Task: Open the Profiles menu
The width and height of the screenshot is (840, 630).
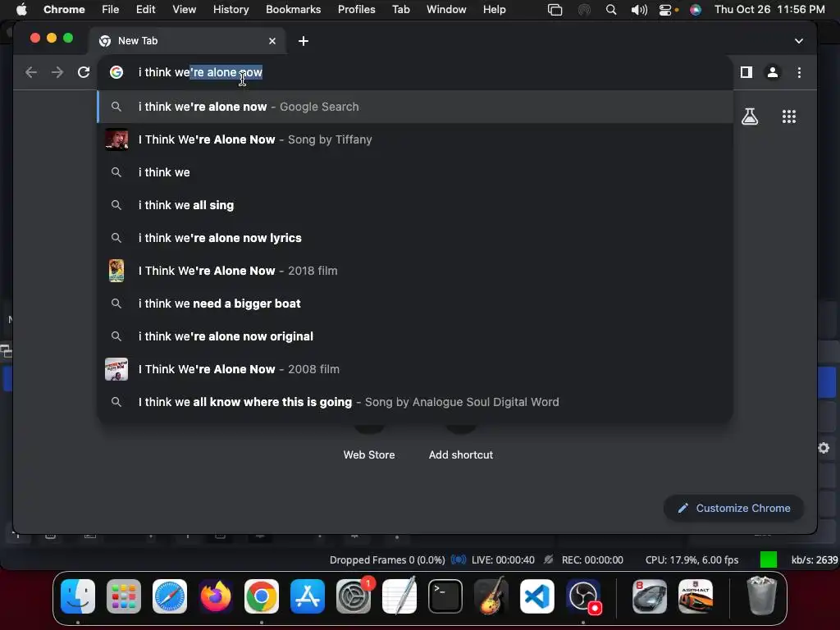Action: click(x=356, y=9)
